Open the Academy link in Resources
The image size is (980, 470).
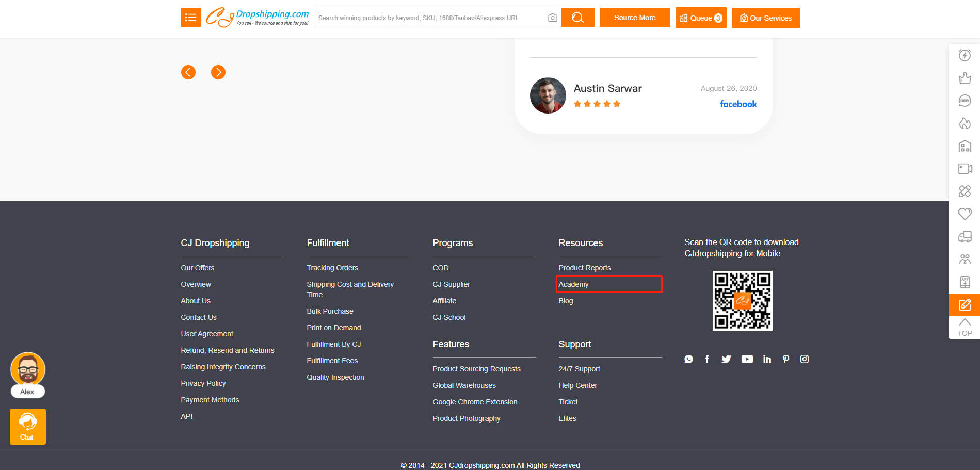coord(573,284)
